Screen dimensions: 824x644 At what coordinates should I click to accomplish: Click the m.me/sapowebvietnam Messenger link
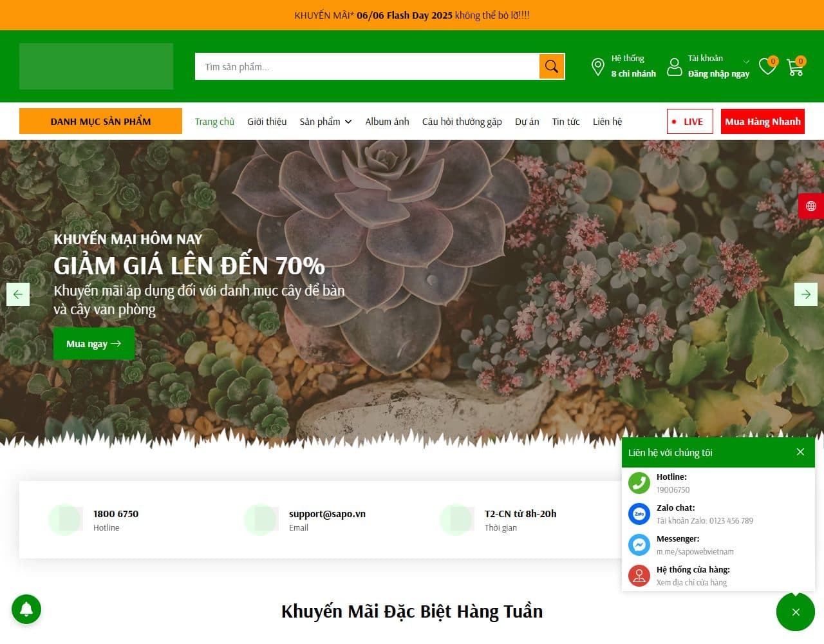pyautogui.click(x=695, y=552)
